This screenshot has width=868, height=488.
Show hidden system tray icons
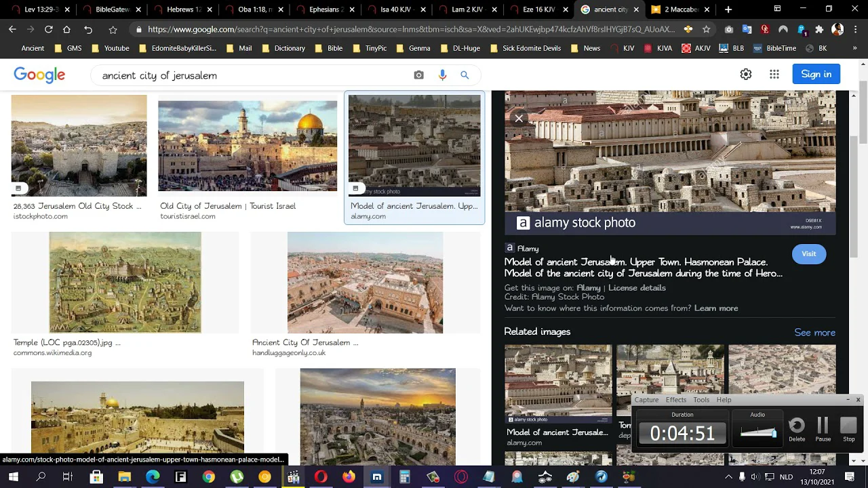[x=728, y=477]
